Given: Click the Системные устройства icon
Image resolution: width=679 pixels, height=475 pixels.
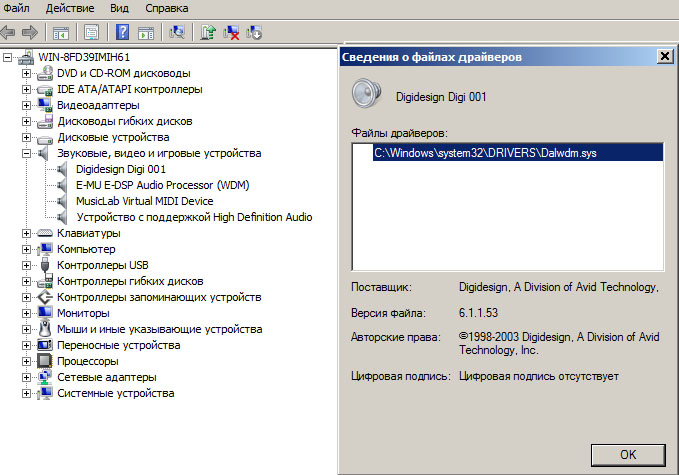Looking at the screenshot, I should [45, 393].
